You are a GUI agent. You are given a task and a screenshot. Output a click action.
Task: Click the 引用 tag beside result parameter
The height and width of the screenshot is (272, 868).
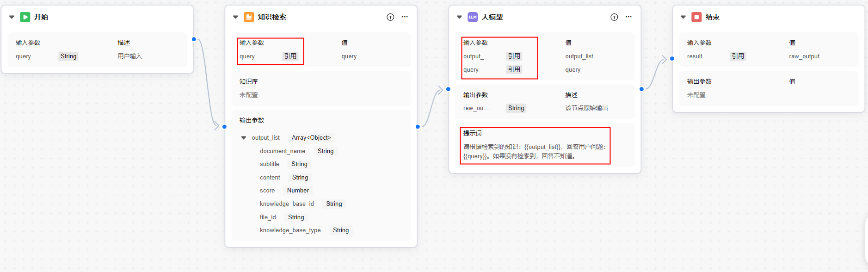tap(738, 56)
